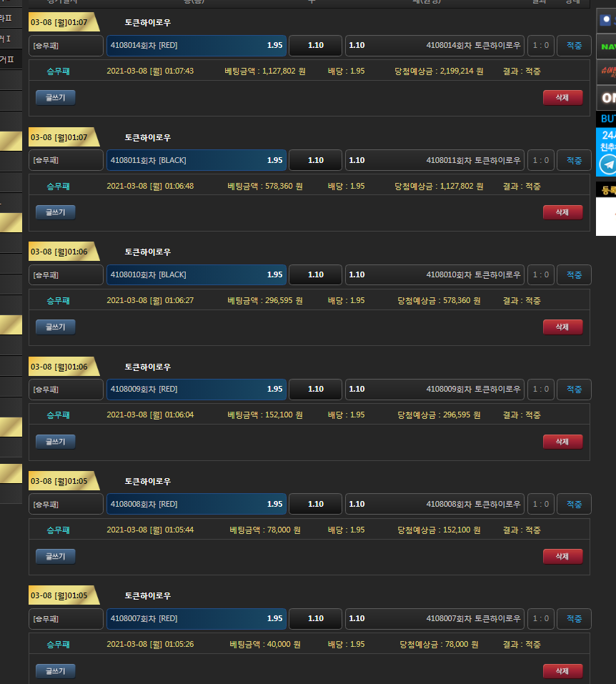Image resolution: width=616 pixels, height=684 pixels.
Task: Open the green NAV banner in sidebar
Action: pos(606,46)
